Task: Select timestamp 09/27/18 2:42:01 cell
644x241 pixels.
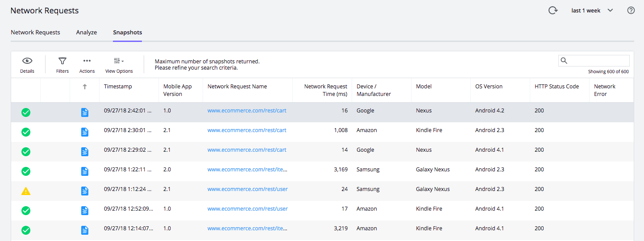Action: (x=129, y=111)
